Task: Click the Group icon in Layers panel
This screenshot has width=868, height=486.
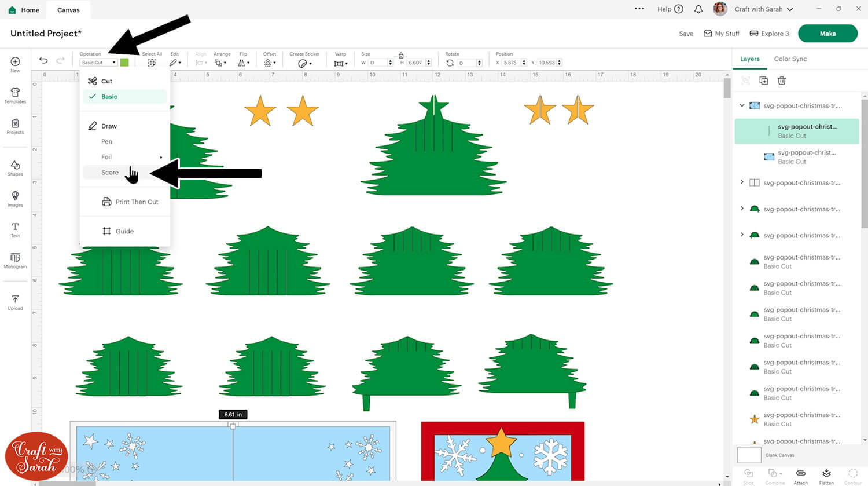Action: (x=745, y=81)
